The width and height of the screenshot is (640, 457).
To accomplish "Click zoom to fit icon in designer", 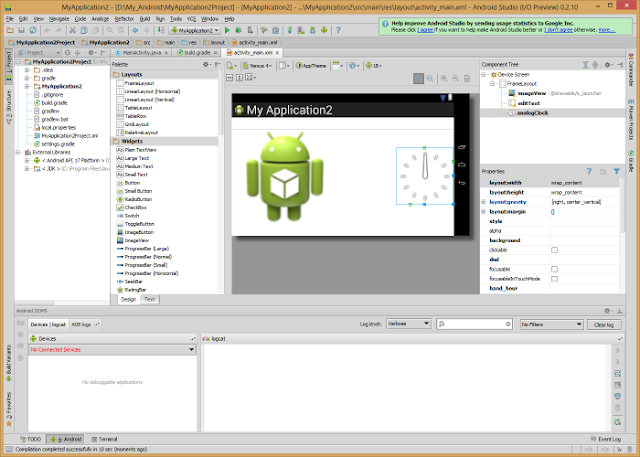I will pos(418,78).
